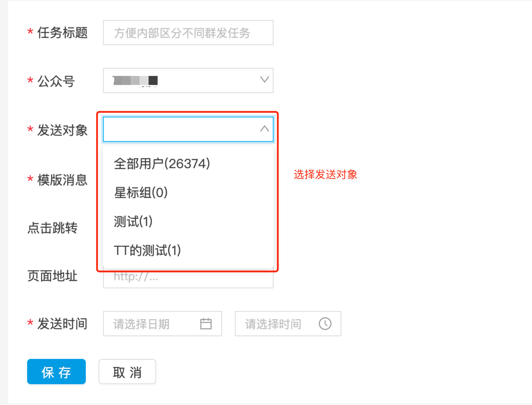Open the 请选择日期 date field
The width and height of the screenshot is (532, 405).
point(154,324)
